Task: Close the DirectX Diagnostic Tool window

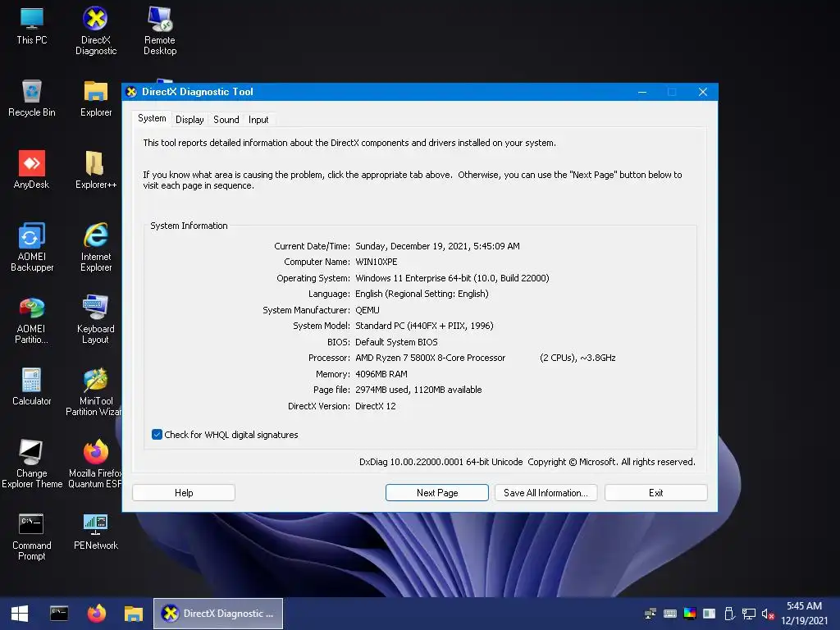Action: pyautogui.click(x=703, y=92)
